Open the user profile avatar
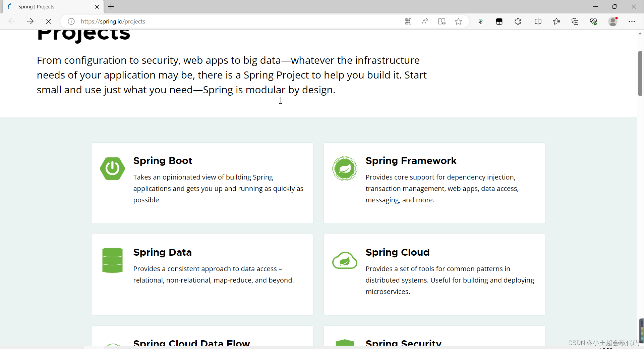 pos(613,21)
